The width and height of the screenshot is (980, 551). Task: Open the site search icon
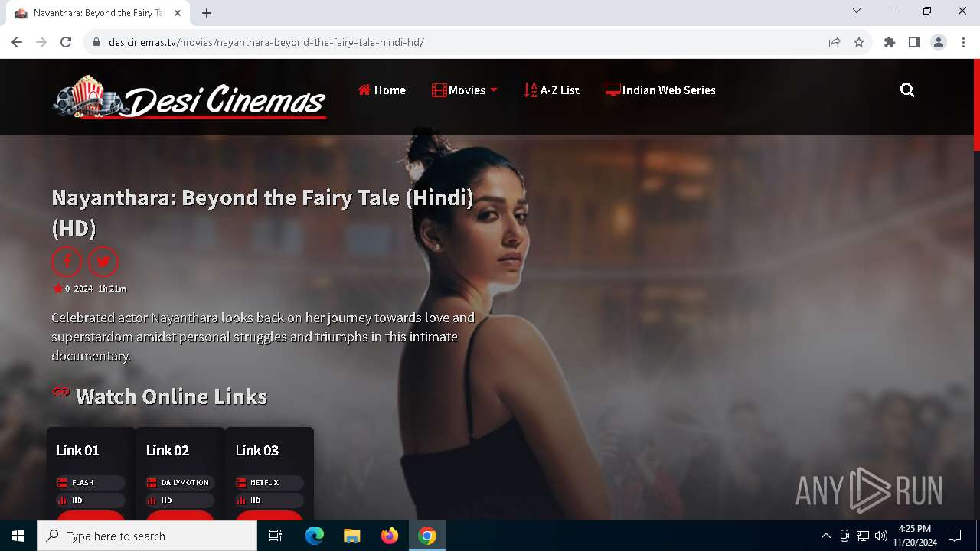[x=907, y=90]
